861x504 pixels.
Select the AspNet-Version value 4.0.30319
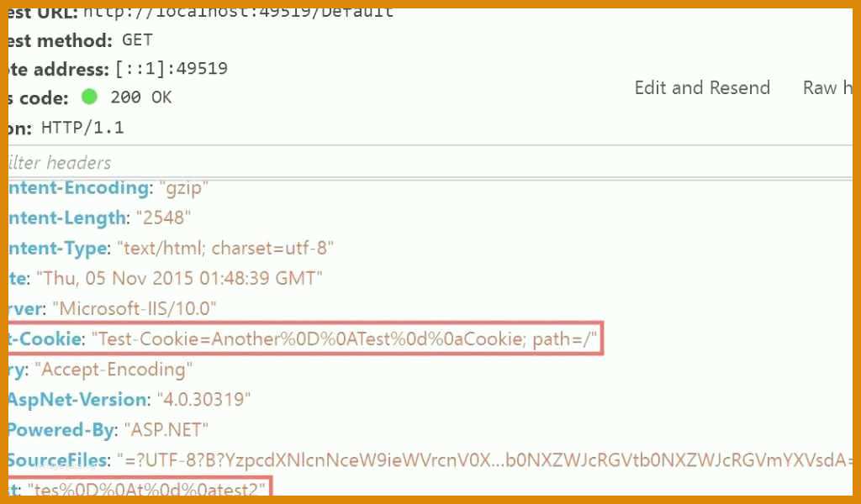click(x=203, y=399)
